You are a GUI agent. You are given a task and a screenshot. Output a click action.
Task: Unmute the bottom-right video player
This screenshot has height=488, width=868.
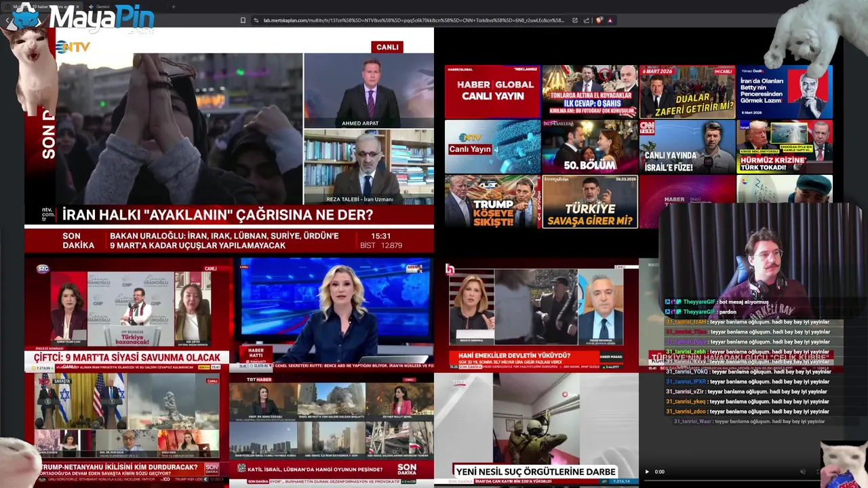(804, 472)
